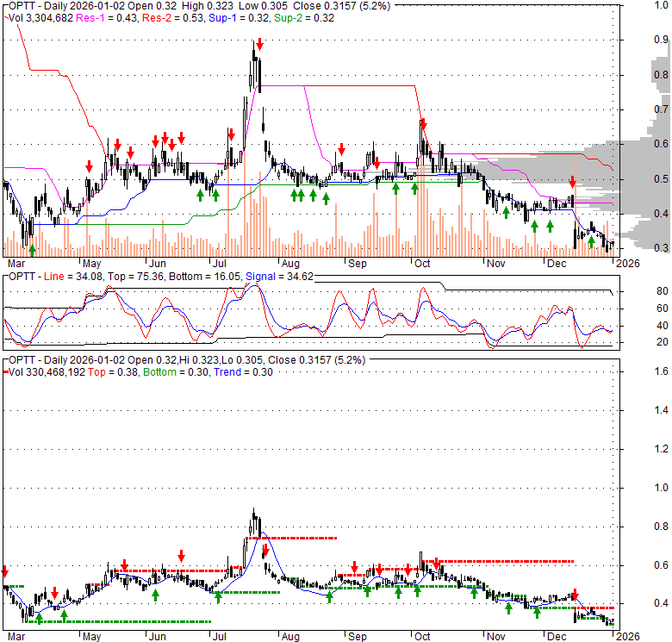Click the 'Top = 75.36' oscillator label
The height and width of the screenshot is (642, 672).
(x=135, y=277)
